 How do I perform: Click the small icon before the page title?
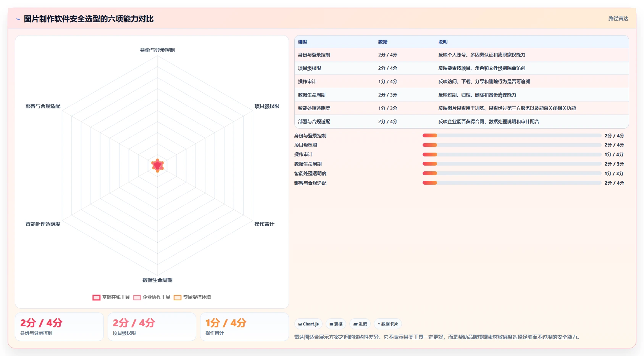coord(18,19)
